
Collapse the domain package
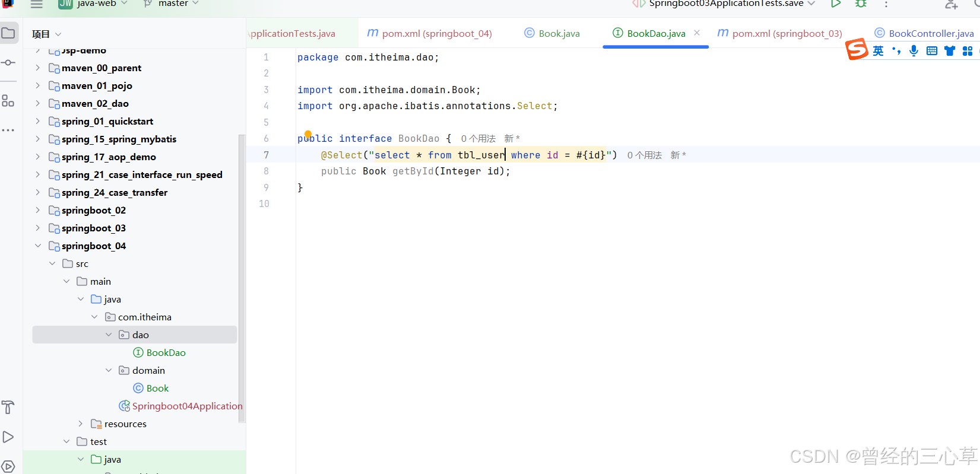click(x=109, y=370)
